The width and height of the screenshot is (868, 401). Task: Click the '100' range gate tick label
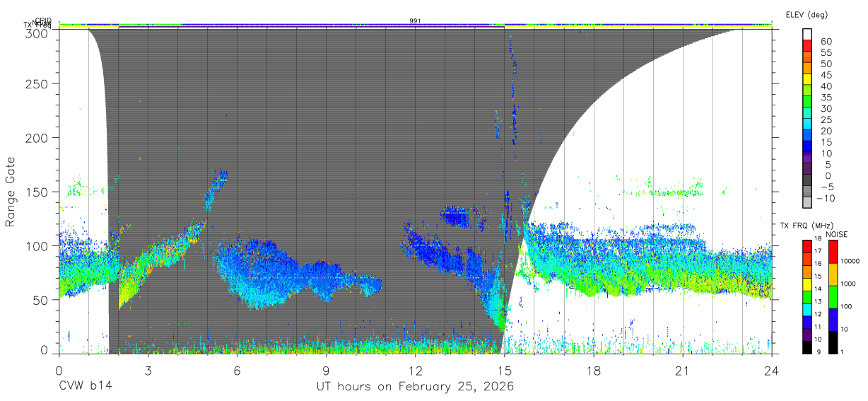[x=35, y=245]
